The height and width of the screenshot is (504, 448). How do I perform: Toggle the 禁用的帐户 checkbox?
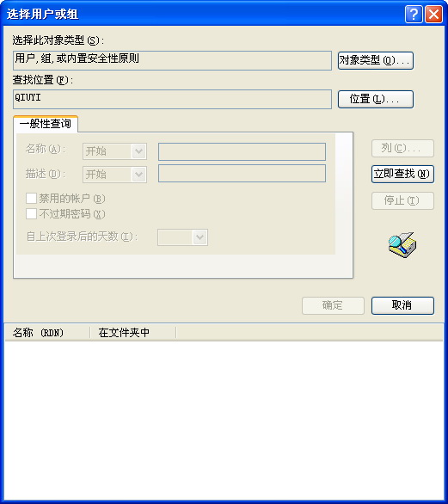coord(31,199)
